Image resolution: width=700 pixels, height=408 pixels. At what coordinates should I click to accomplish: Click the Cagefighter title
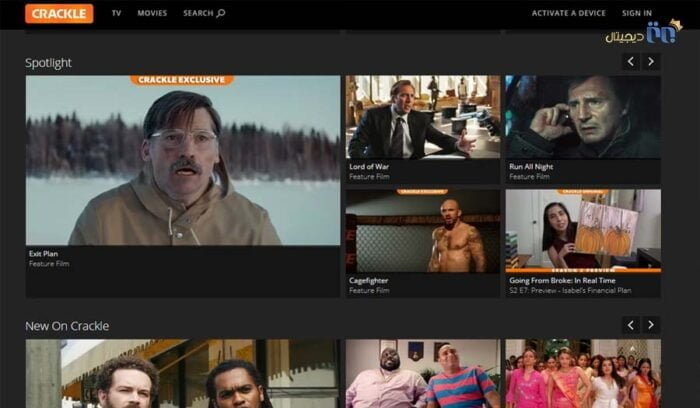coord(368,280)
